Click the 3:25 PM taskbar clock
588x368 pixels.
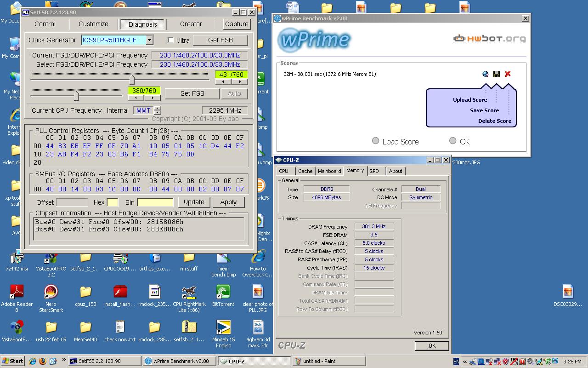click(572, 362)
